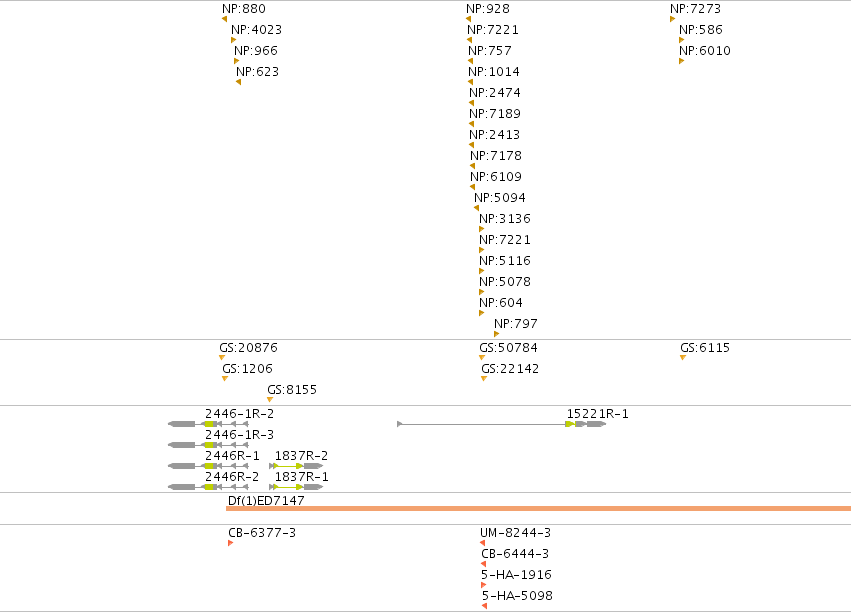Select the GS:8155 feature label

pyautogui.click(x=291, y=390)
